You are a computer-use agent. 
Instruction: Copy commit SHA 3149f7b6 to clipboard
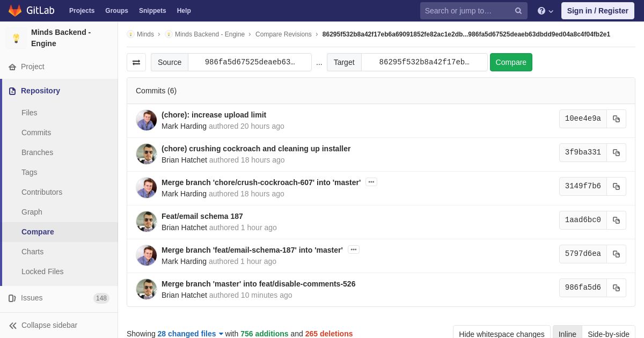[x=616, y=186]
